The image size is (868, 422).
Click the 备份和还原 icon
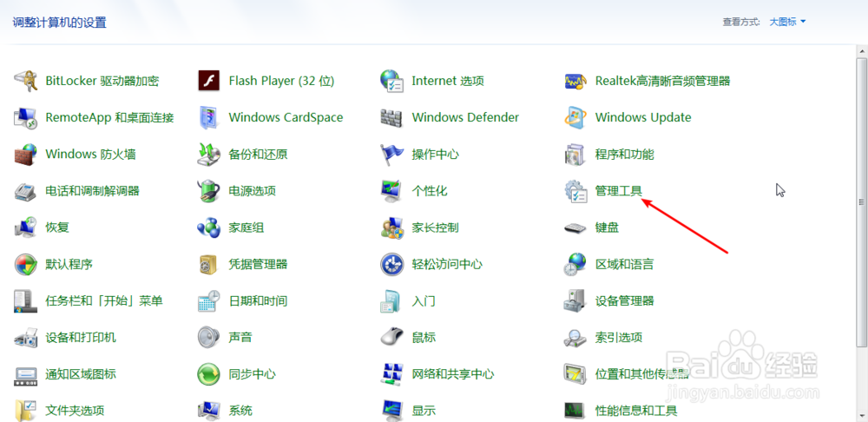[x=208, y=154]
